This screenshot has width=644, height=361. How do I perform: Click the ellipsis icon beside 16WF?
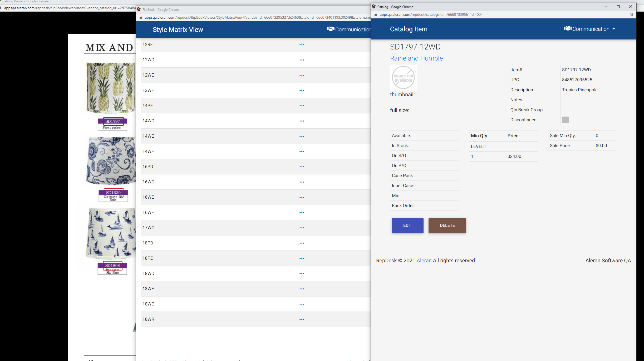tap(302, 213)
